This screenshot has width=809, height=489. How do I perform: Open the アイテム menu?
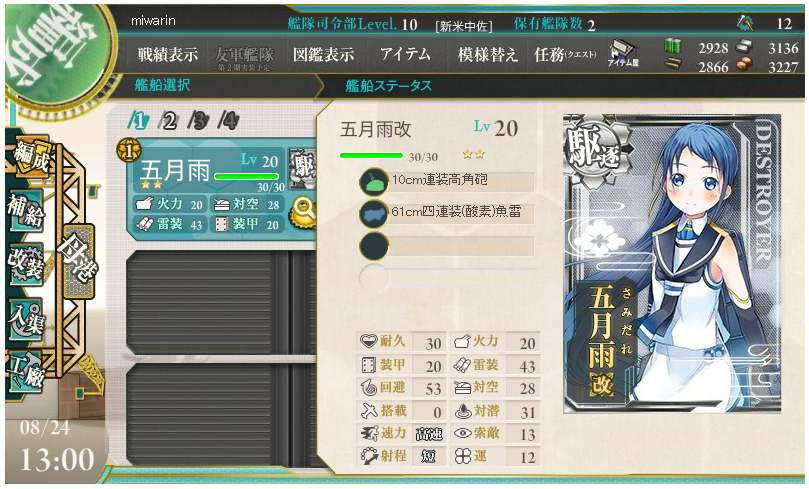point(406,54)
